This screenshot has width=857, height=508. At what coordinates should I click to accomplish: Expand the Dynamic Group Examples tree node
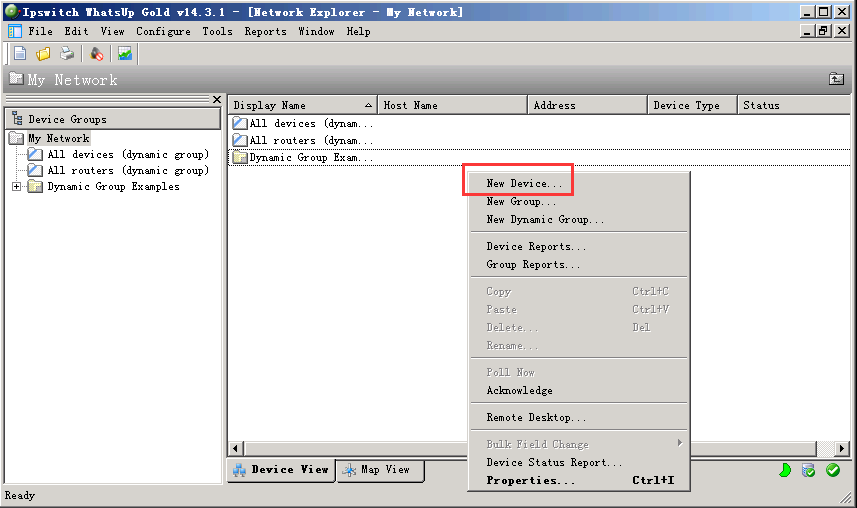point(16,187)
